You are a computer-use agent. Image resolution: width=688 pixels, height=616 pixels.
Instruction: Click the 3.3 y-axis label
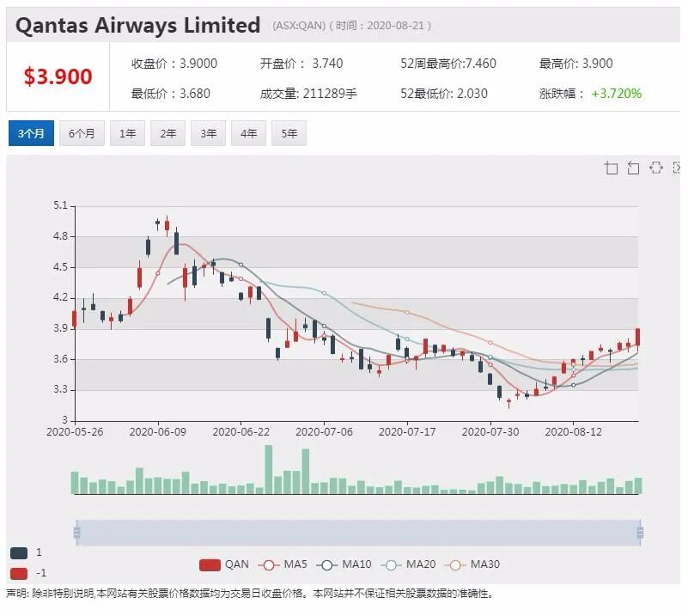(60, 389)
